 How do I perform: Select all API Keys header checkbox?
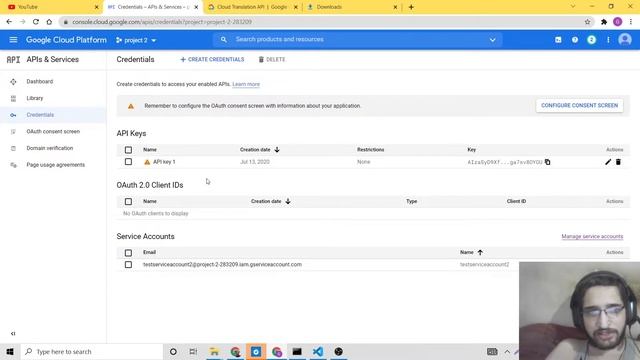coord(128,150)
